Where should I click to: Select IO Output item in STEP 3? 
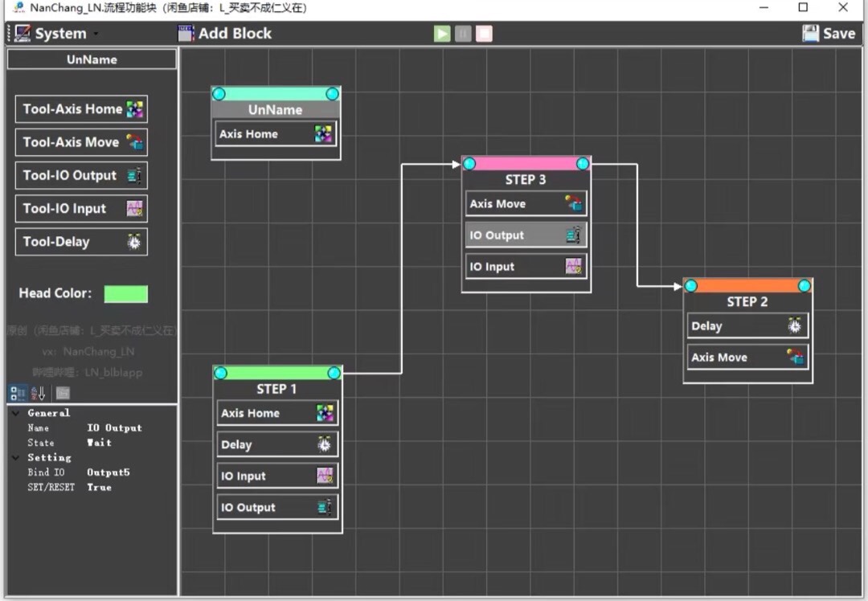tap(526, 235)
